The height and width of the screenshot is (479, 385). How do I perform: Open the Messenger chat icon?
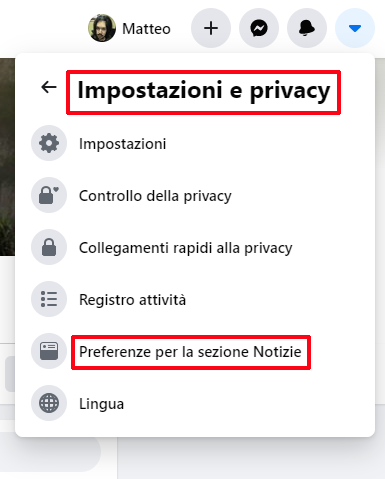[259, 28]
